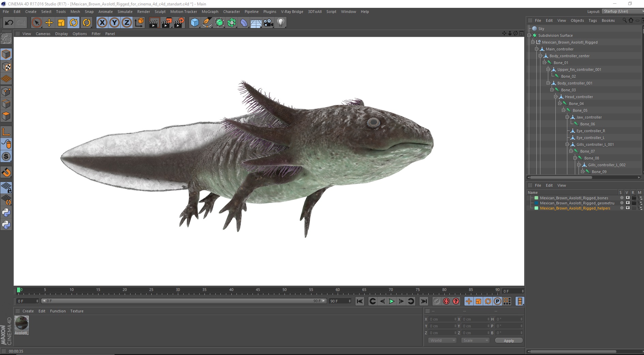Open the MoGraph menu

tap(210, 12)
